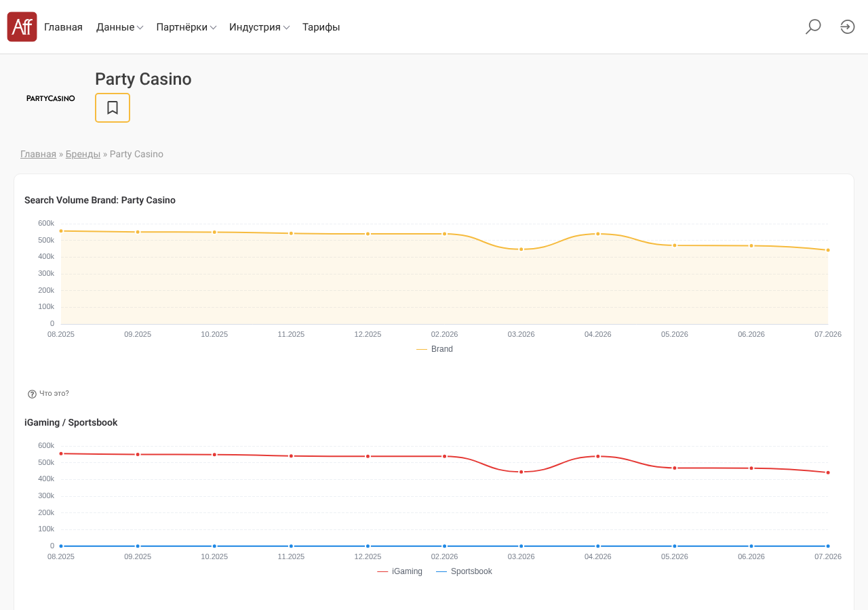Click the red iGaming point for 05.2026

point(675,468)
